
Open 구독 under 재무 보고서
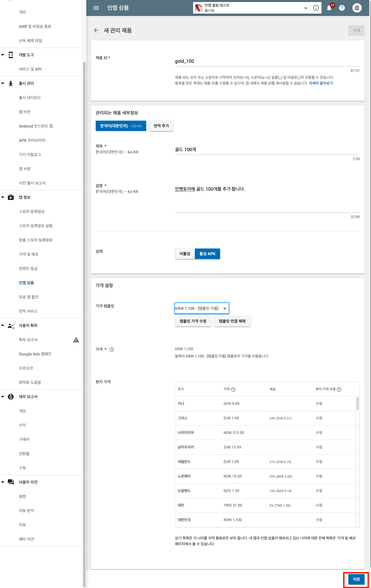(22, 468)
